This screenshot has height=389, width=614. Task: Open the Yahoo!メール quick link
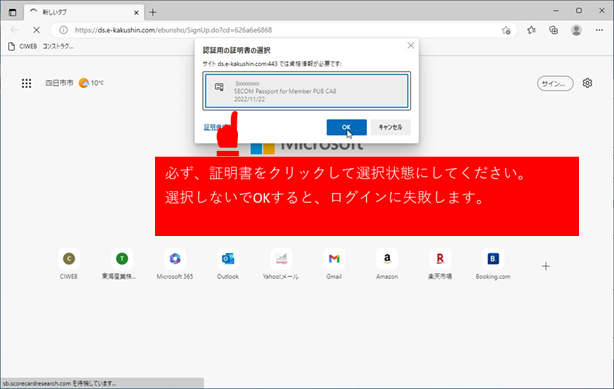[281, 264]
